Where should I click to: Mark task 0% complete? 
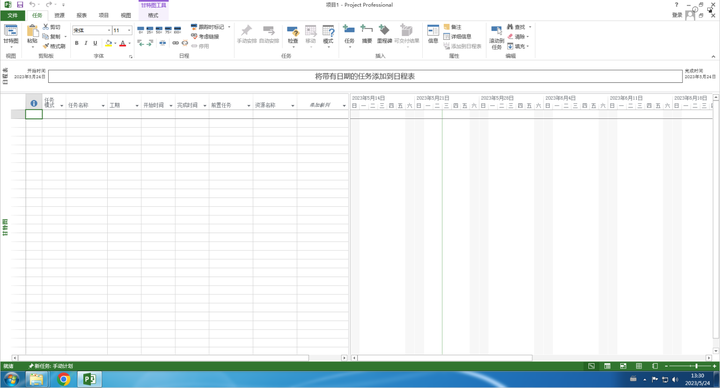pyautogui.click(x=141, y=30)
